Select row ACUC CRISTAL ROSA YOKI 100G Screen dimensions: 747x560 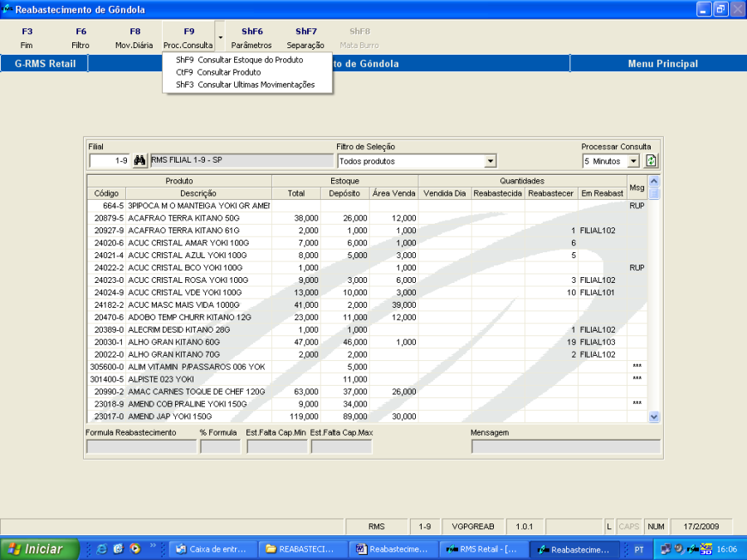367,280
